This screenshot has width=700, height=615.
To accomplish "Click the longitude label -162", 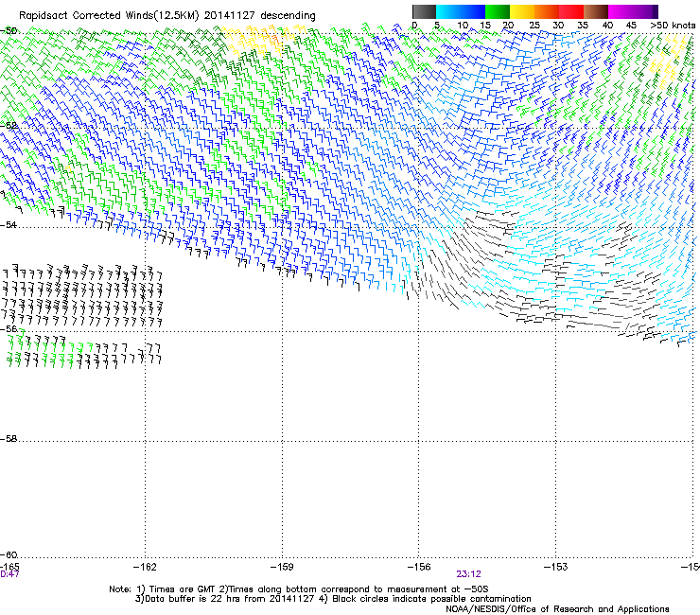I will point(145,567).
